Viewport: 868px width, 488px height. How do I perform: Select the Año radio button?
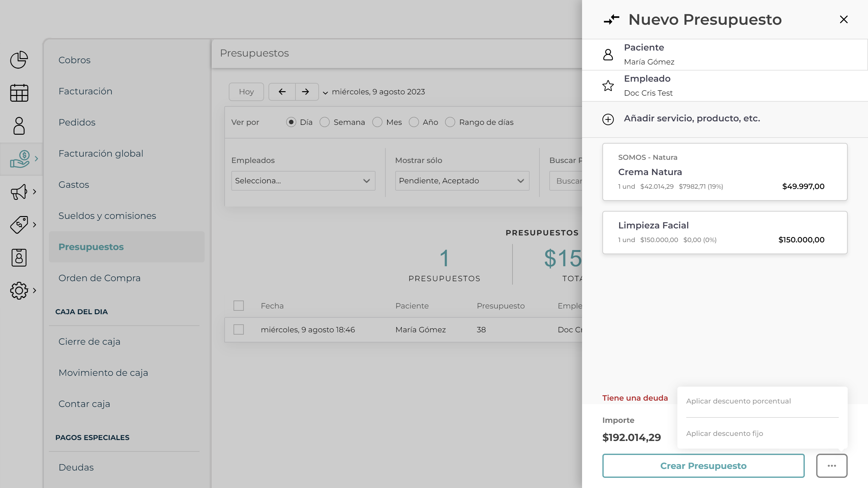click(413, 122)
